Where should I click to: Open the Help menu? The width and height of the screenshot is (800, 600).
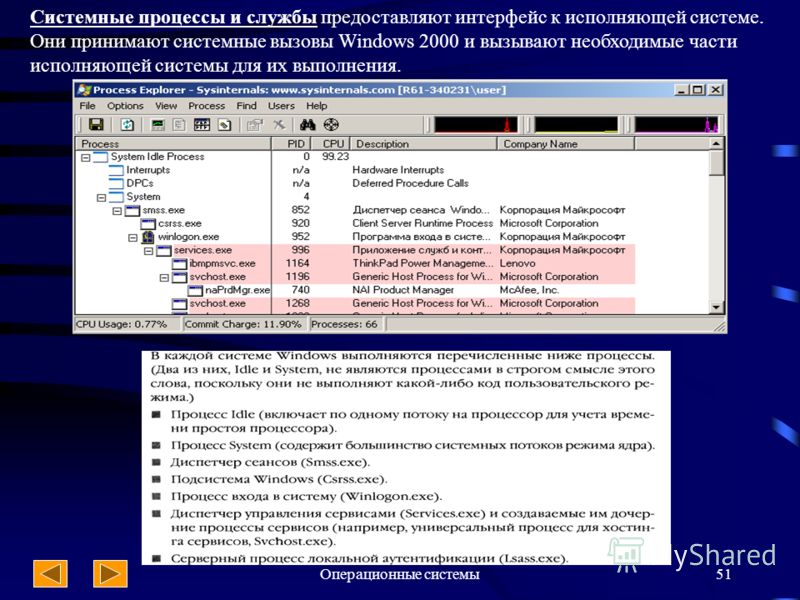point(316,106)
